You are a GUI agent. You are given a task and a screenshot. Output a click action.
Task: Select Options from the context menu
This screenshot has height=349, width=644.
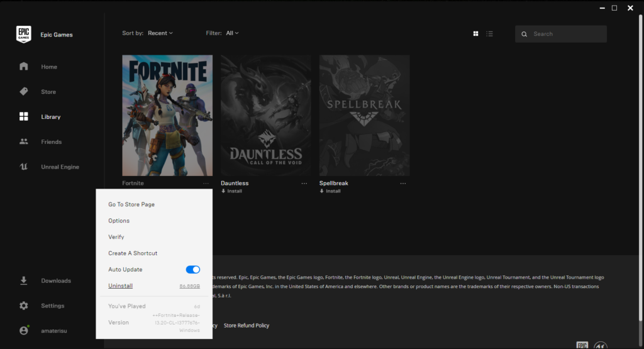pos(119,221)
